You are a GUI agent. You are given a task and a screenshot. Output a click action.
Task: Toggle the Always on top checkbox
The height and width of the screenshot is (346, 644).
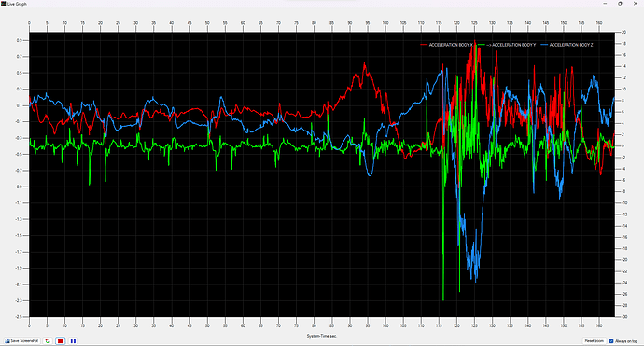tap(611, 341)
